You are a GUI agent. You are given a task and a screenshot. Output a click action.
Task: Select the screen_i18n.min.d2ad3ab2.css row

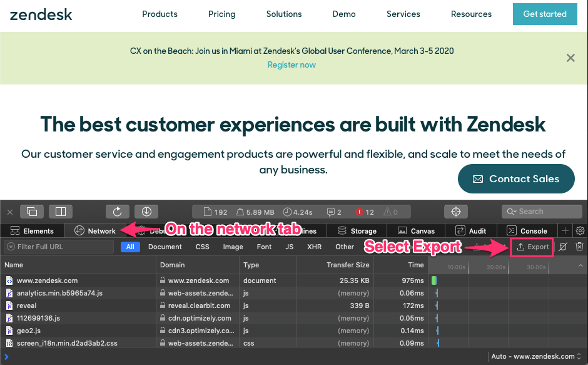(294, 342)
